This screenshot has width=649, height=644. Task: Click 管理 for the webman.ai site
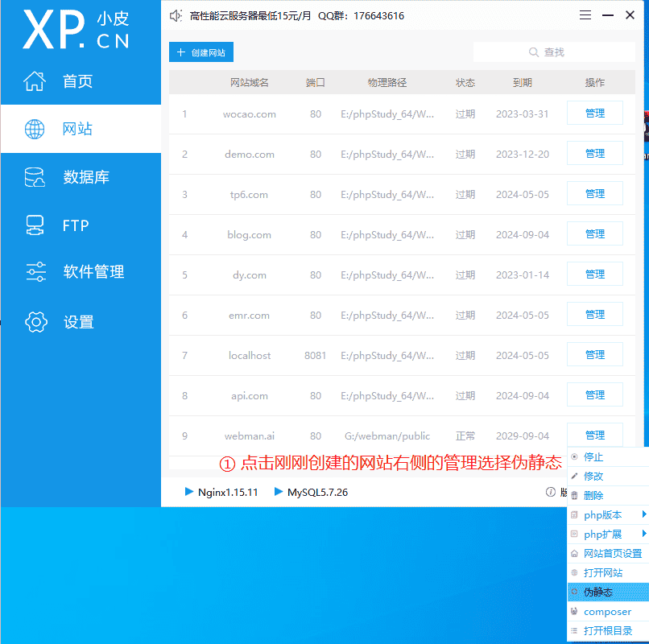[594, 435]
